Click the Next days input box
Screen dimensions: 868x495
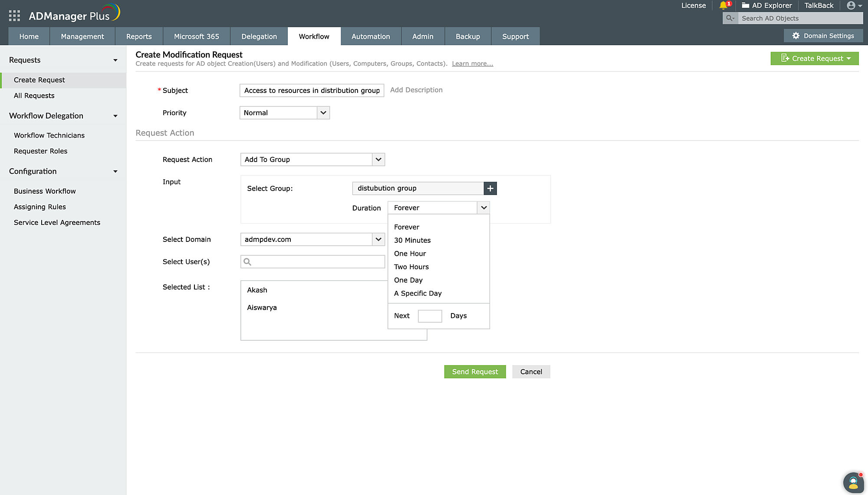point(430,316)
